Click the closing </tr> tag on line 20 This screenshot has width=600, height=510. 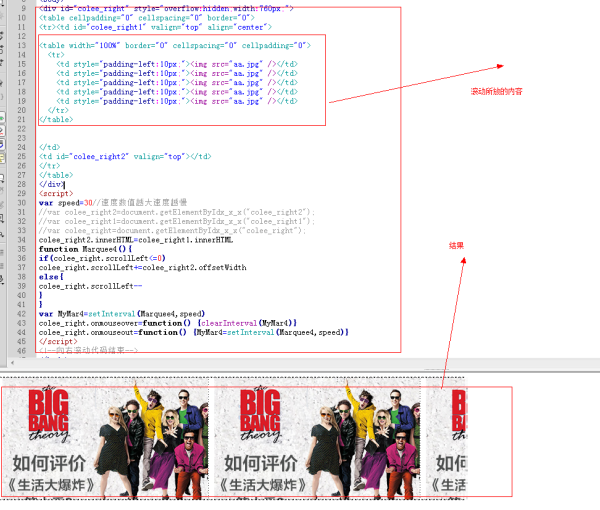coord(58,110)
